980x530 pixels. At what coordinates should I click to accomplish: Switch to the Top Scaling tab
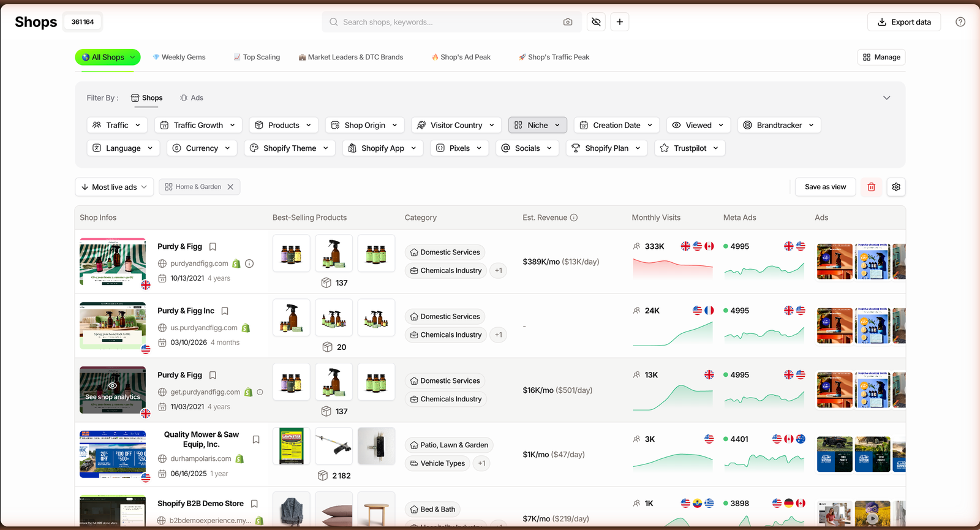(257, 57)
